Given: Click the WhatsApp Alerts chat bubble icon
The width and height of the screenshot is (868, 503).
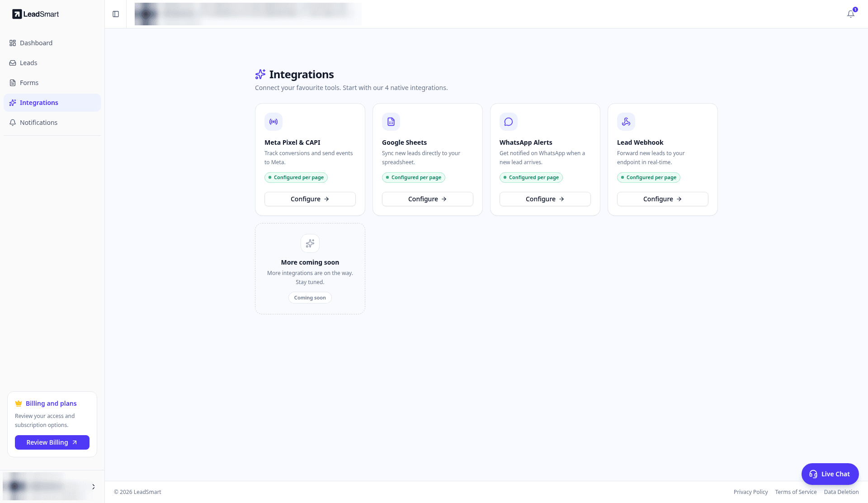Looking at the screenshot, I should (509, 122).
